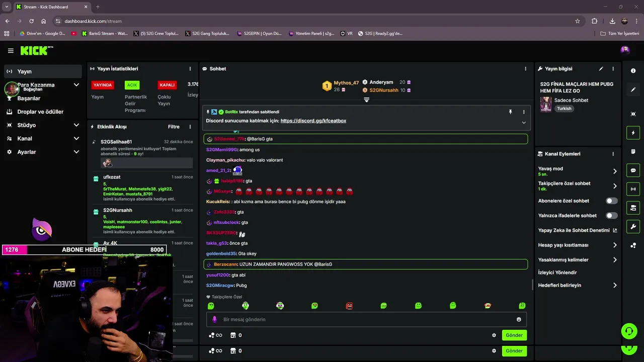Open the discord.gg/kfceatbox link

313,121
